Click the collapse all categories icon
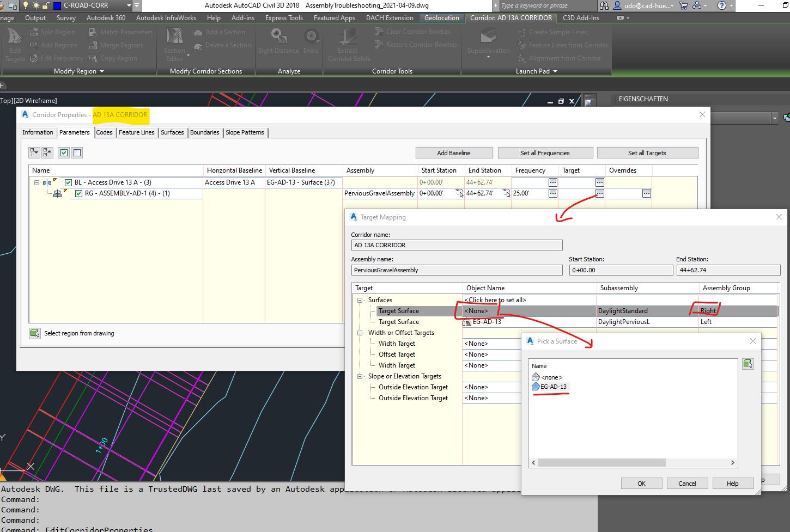 tap(47, 152)
